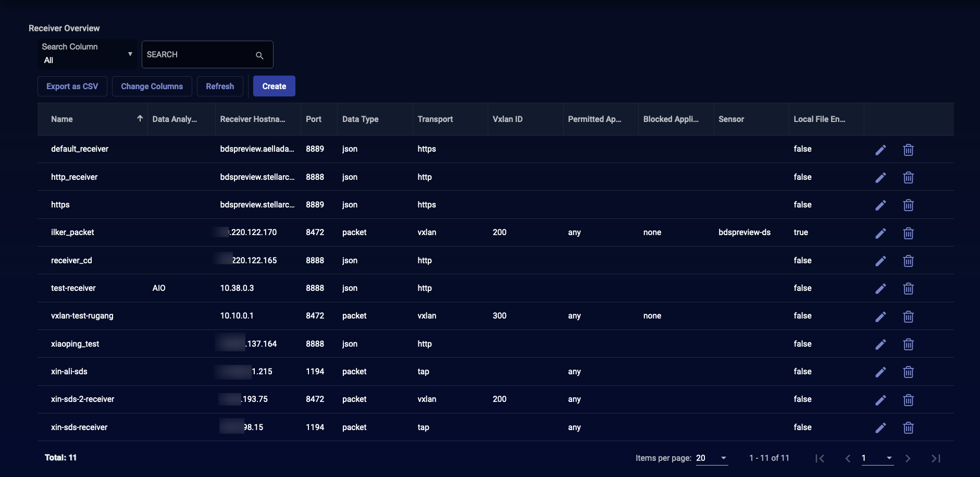
Task: Click the bdspreview-ds sensor value
Action: click(745, 233)
